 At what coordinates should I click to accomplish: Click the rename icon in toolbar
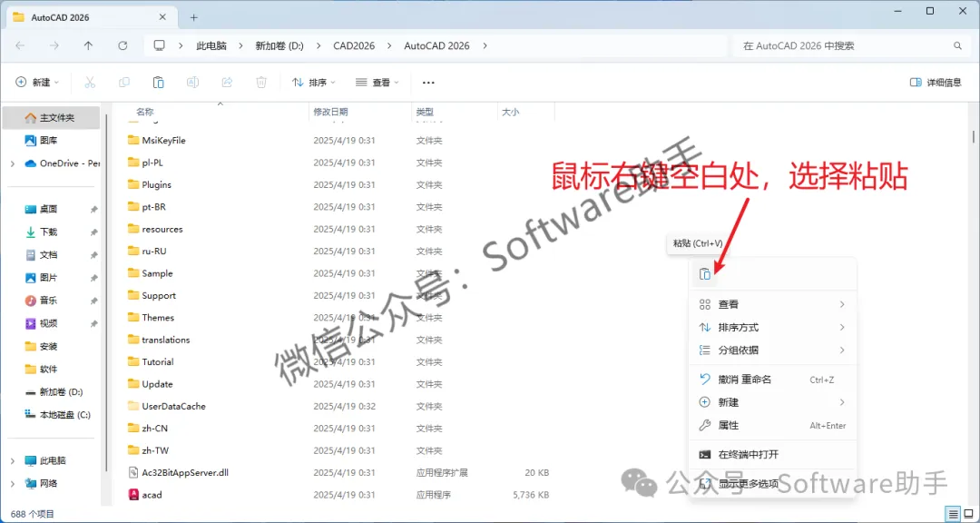[x=192, y=82]
